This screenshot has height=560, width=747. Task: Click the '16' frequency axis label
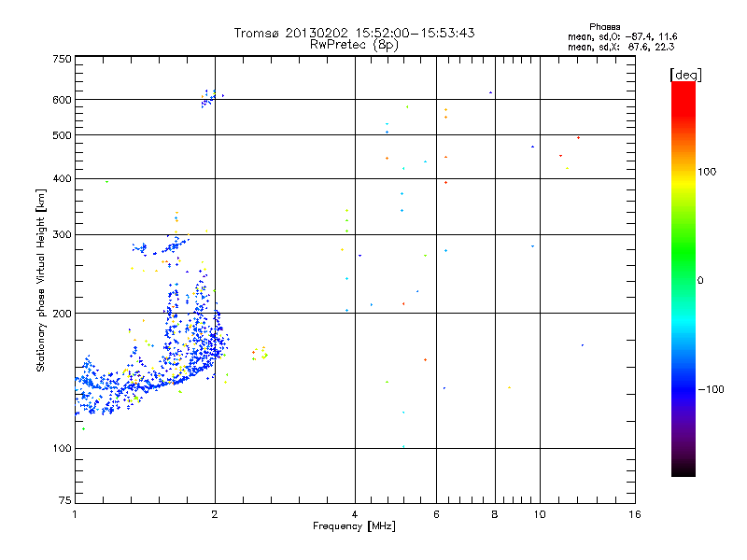(635, 514)
